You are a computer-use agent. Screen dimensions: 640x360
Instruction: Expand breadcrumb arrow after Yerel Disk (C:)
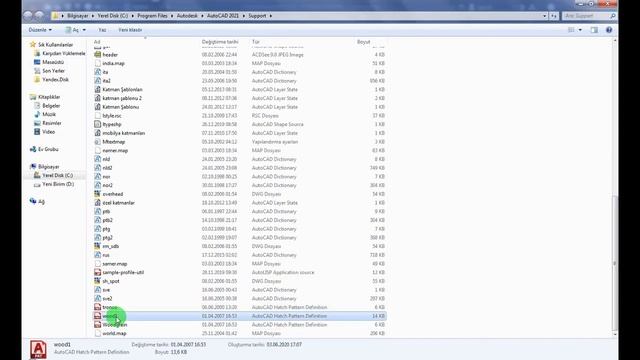[x=132, y=16]
